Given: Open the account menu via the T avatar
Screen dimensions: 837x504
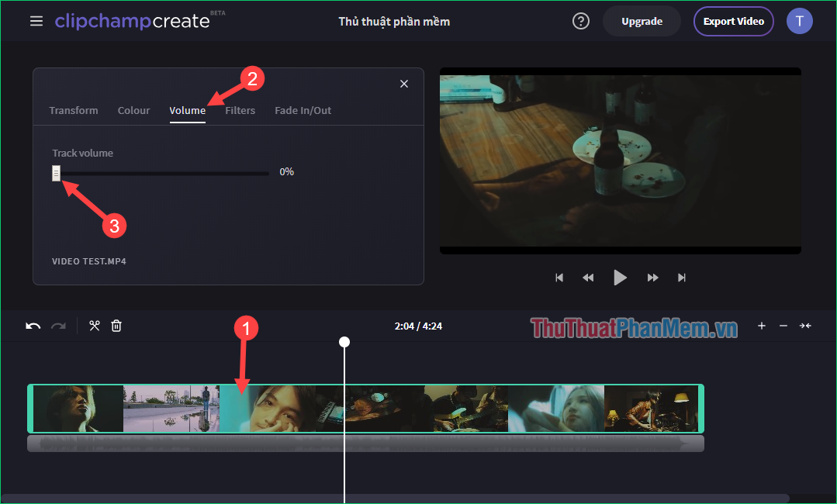Looking at the screenshot, I should tap(799, 21).
